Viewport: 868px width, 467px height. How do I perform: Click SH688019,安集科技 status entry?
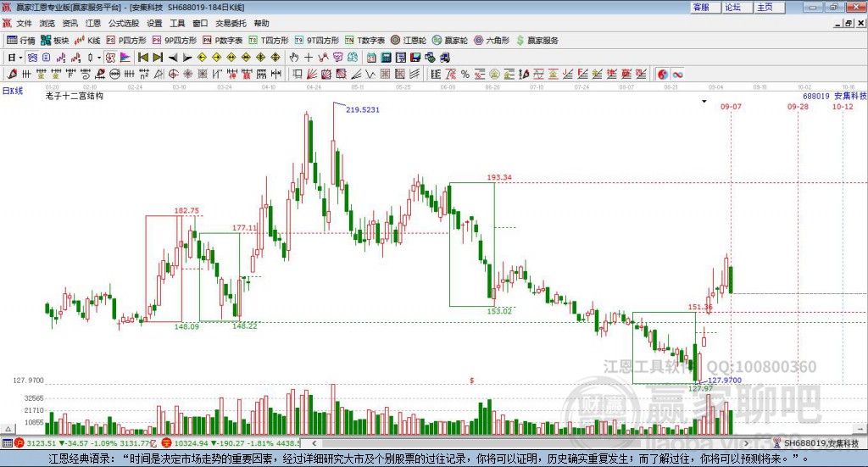click(816, 443)
